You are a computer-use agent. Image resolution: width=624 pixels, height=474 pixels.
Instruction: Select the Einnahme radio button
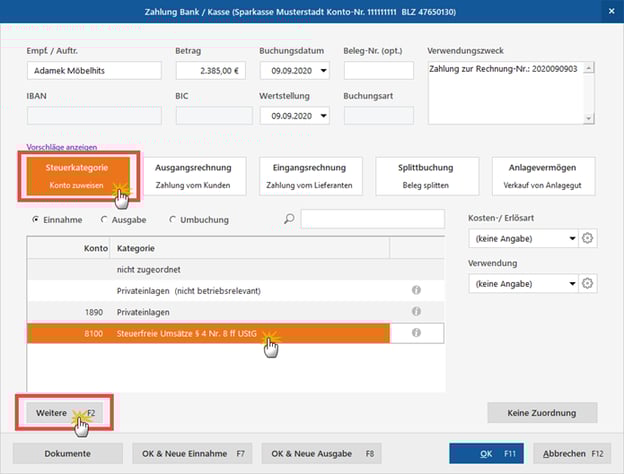pyautogui.click(x=37, y=220)
